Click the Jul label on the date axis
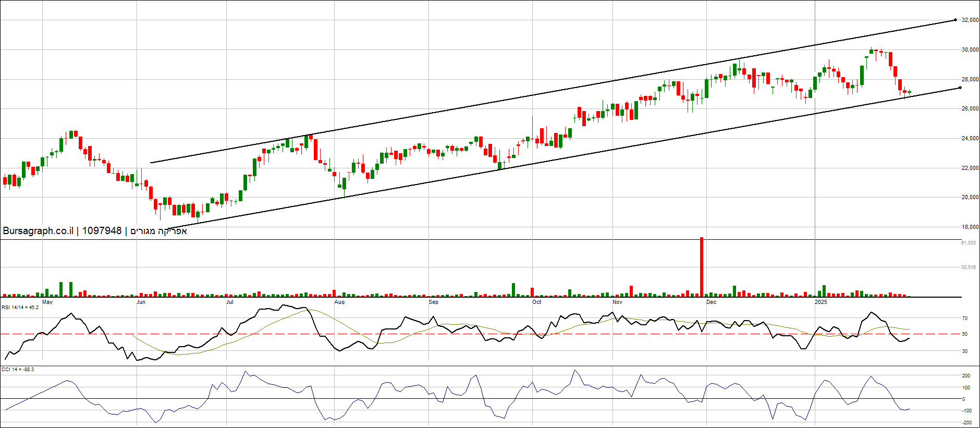Viewport: 980px width, 428px height. click(230, 302)
